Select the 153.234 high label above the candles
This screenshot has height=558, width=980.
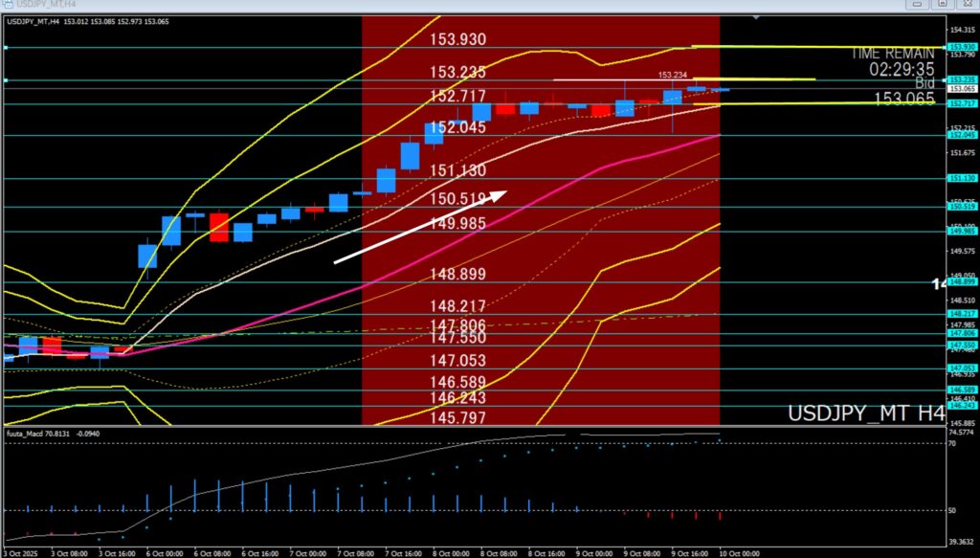[673, 75]
